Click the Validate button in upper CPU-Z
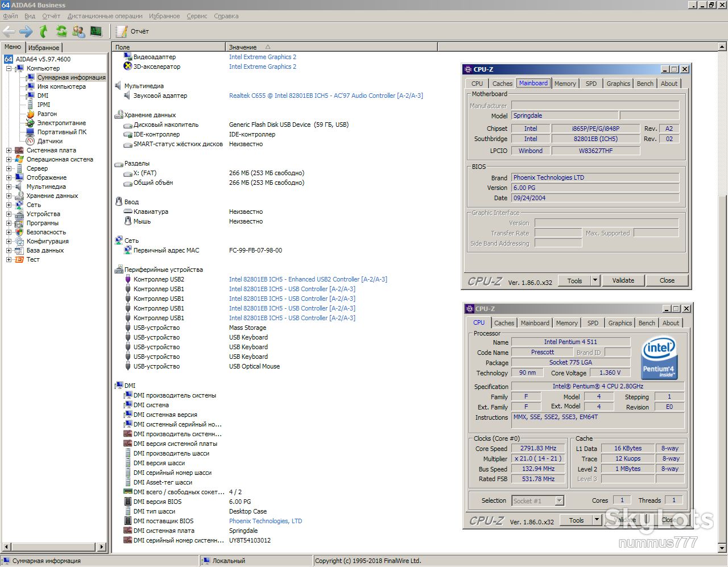Viewport: 728px width, 567px height. tap(623, 280)
